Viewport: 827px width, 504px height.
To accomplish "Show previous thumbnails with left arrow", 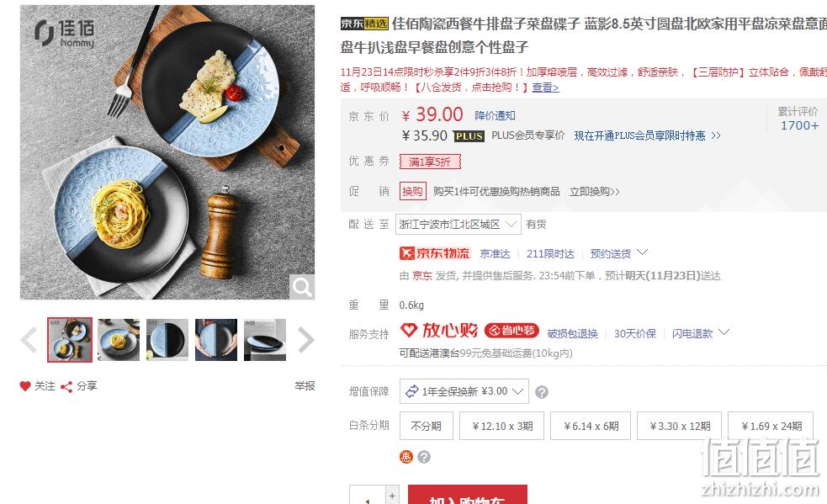I will coord(29,340).
